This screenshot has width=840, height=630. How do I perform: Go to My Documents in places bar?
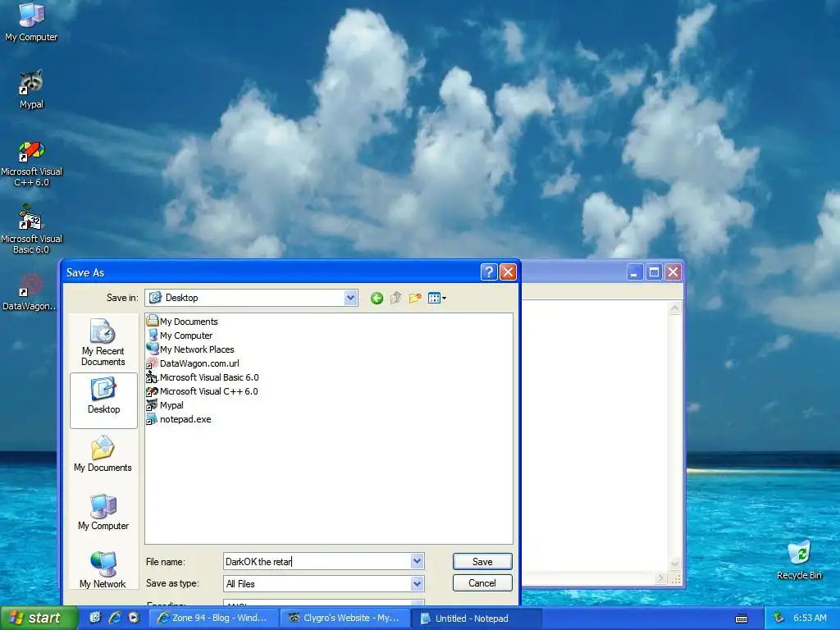(103, 454)
